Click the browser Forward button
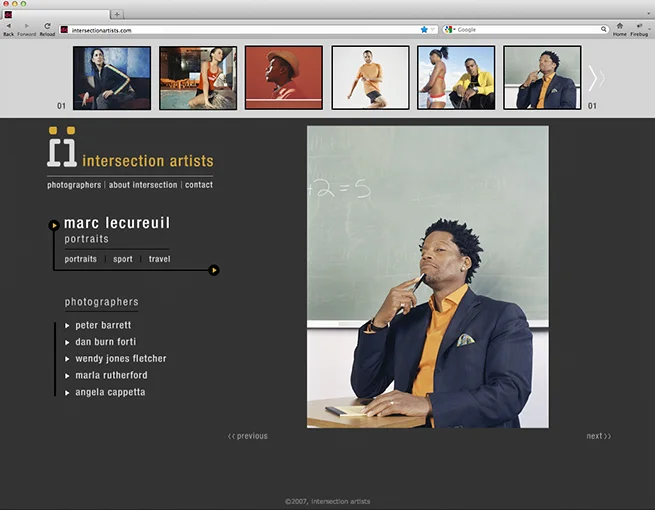This screenshot has height=510, width=655. coord(26,29)
